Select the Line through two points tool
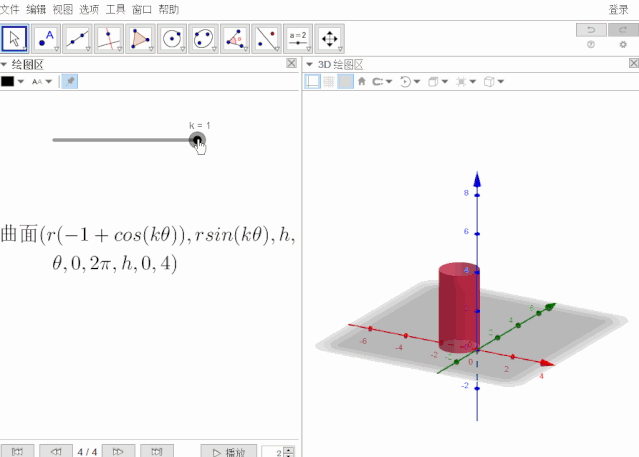The image size is (639, 457). click(77, 39)
